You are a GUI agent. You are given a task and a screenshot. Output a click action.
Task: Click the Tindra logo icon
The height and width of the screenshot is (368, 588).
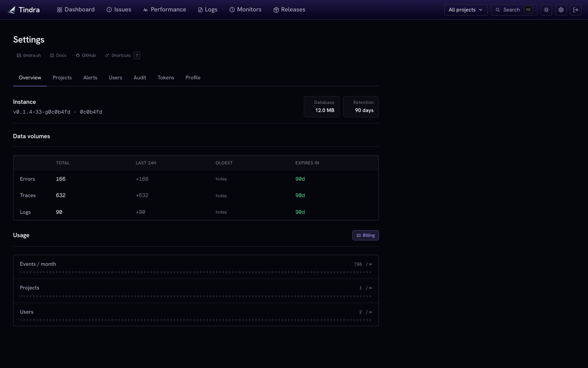11,10
